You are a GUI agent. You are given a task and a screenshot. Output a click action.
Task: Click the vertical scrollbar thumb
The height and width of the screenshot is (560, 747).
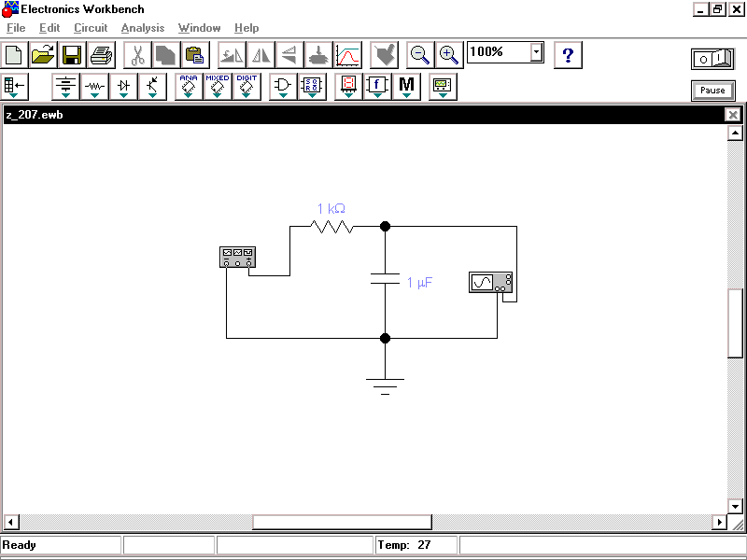(x=736, y=322)
